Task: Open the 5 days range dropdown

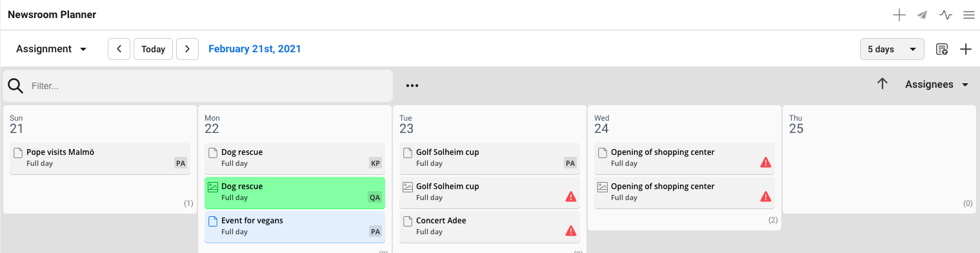Action: pos(892,49)
